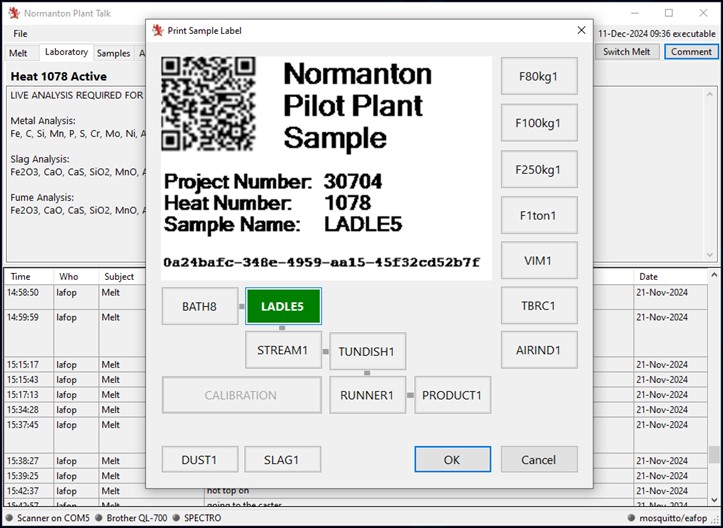Image resolution: width=723 pixels, height=528 pixels.
Task: Select the F80kg1 sample button
Action: (x=539, y=76)
